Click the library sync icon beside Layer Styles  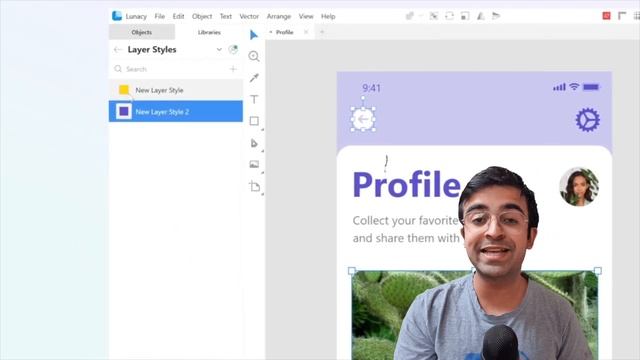pos(233,49)
